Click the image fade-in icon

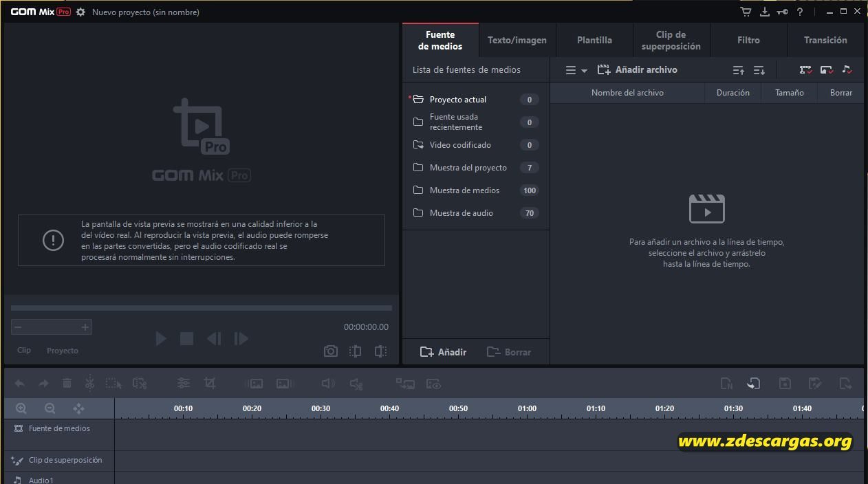click(x=254, y=384)
